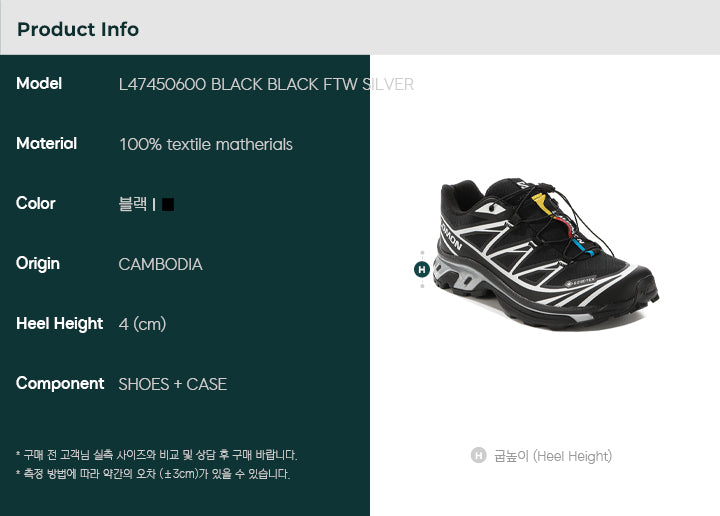Image resolution: width=720 pixels, height=516 pixels.
Task: Click the Component label
Action: [x=60, y=384]
